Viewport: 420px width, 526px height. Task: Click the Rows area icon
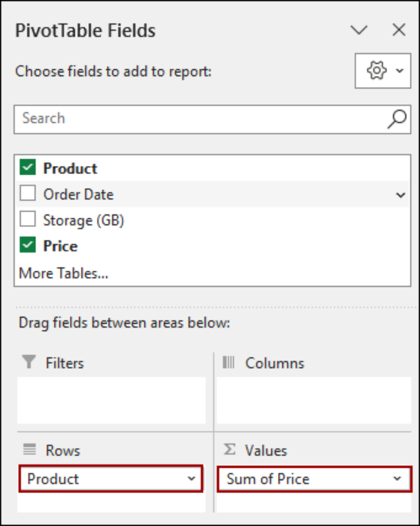pos(29,449)
